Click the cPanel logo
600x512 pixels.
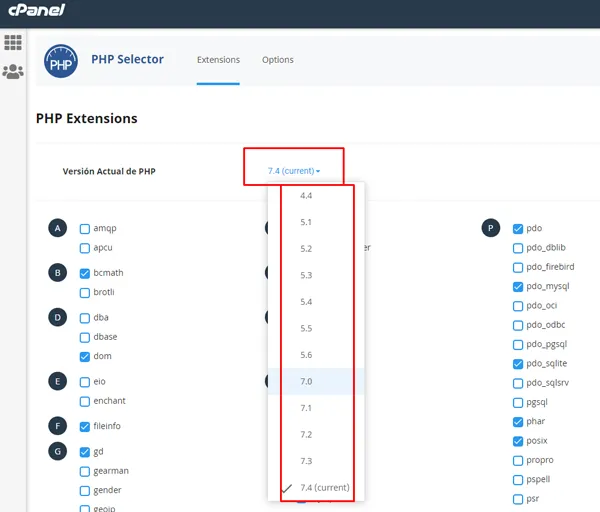pyautogui.click(x=37, y=10)
